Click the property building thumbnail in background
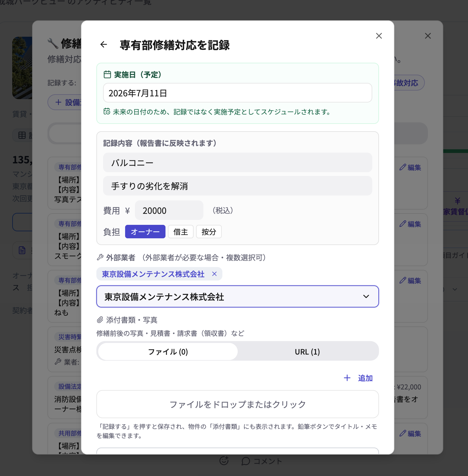 tap(22, 68)
